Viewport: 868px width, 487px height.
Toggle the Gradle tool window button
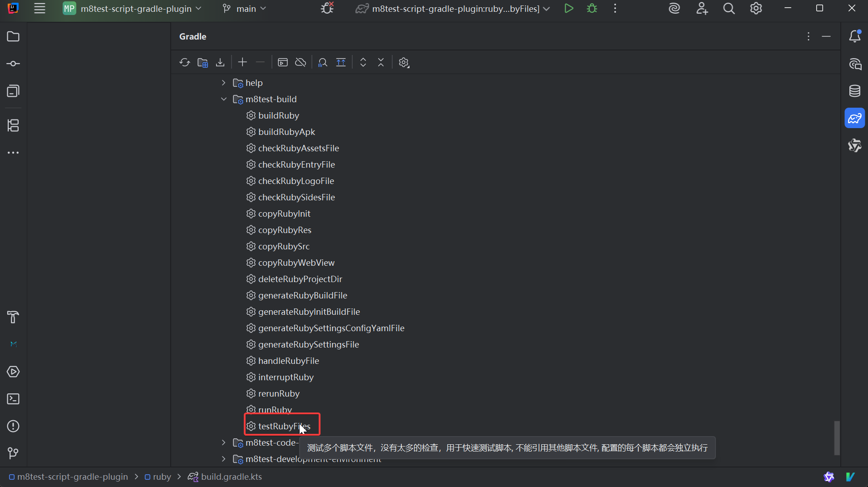[x=854, y=119]
